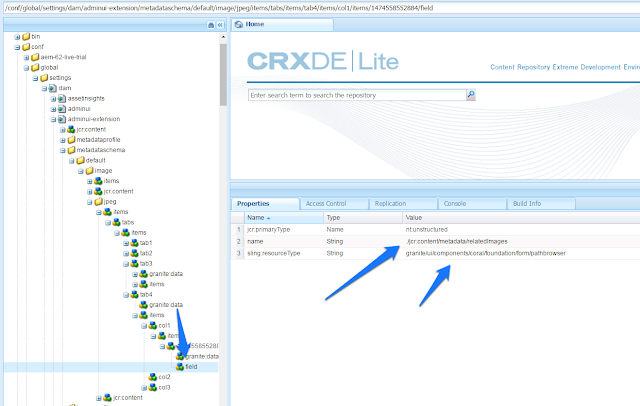
Task: Expand the metadataprofile folder
Action: 62,140
